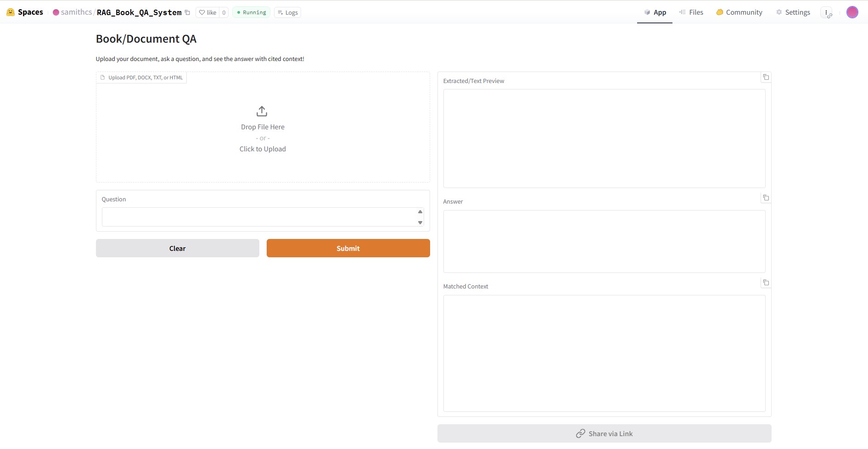Screen dimensions: 868x449
Task: Click the Hugging Face Spaces logo
Action: [11, 12]
